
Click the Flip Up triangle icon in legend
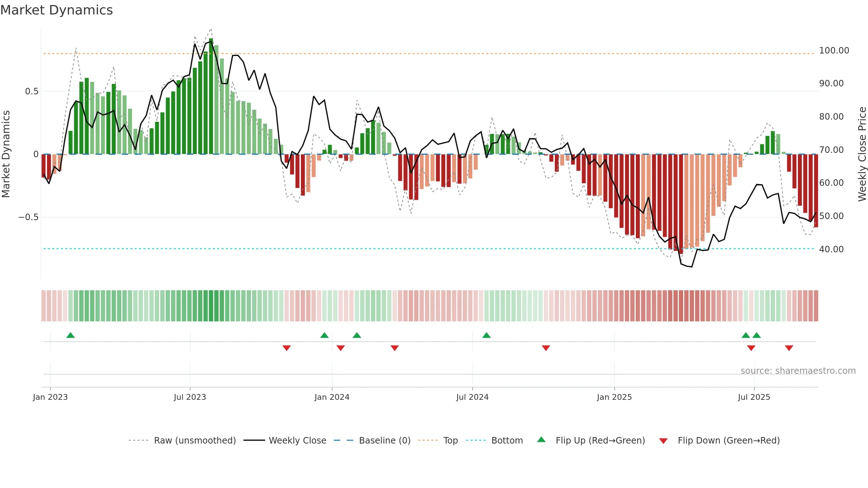click(x=541, y=440)
